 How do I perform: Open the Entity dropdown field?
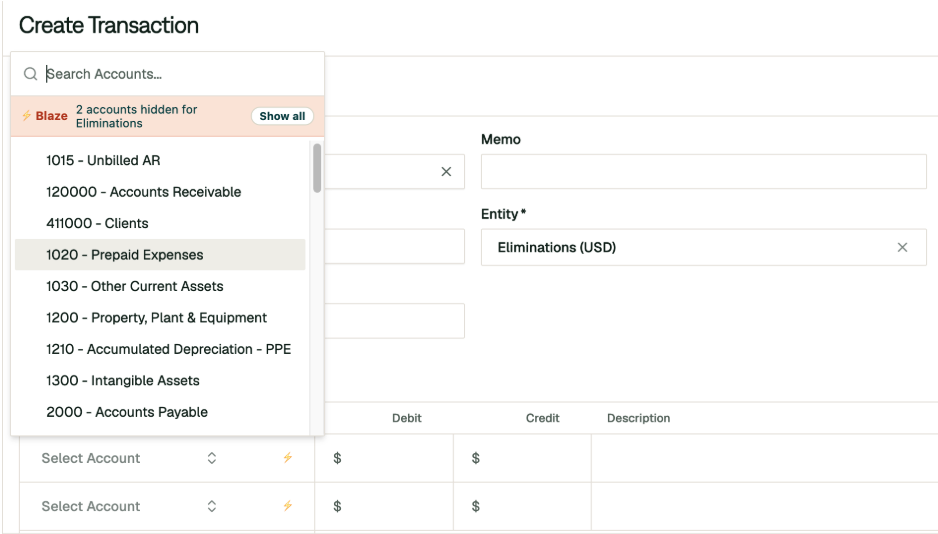(x=704, y=247)
